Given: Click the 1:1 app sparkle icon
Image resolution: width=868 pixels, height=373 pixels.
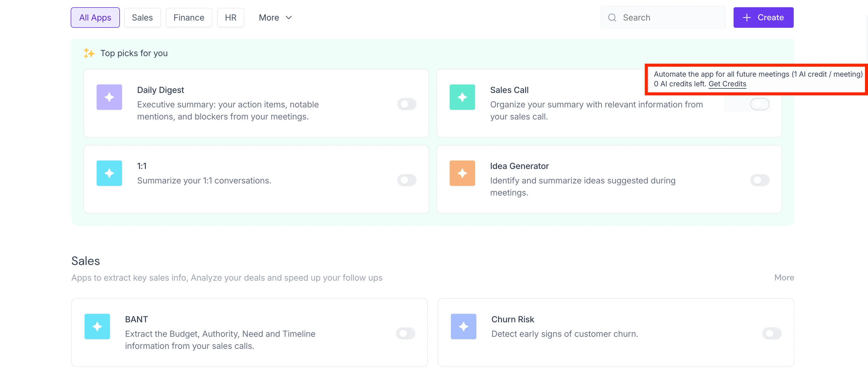Looking at the screenshot, I should [109, 173].
